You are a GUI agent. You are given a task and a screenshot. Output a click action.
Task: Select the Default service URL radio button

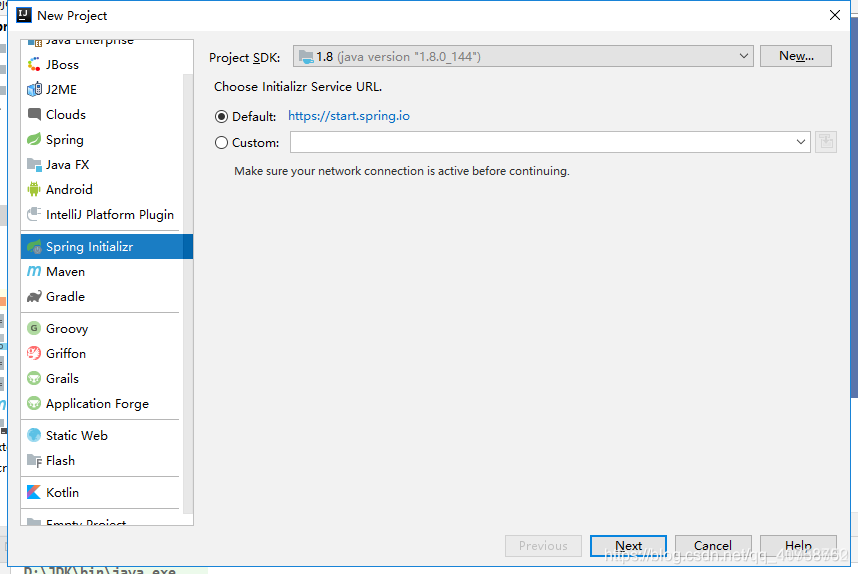(x=221, y=117)
